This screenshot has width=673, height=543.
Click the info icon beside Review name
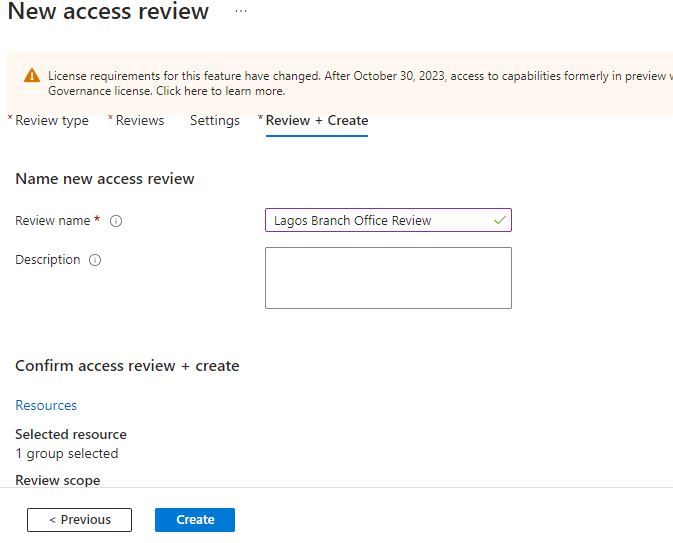click(x=116, y=221)
